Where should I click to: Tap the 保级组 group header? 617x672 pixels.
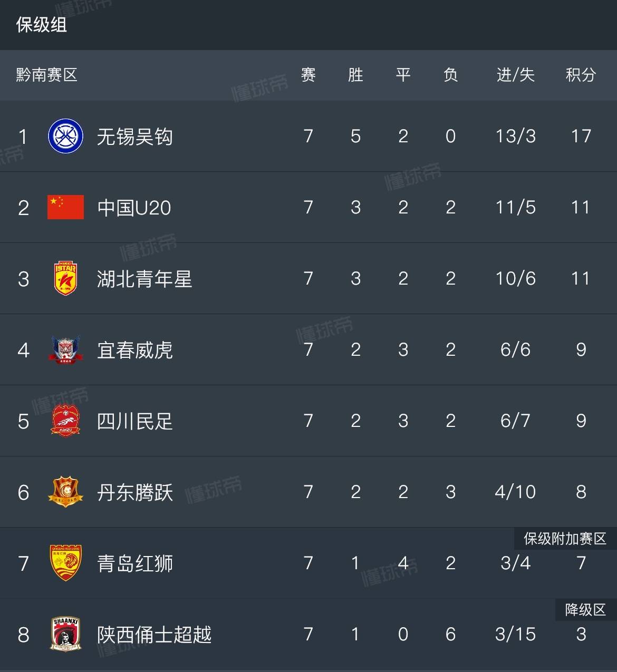click(41, 25)
